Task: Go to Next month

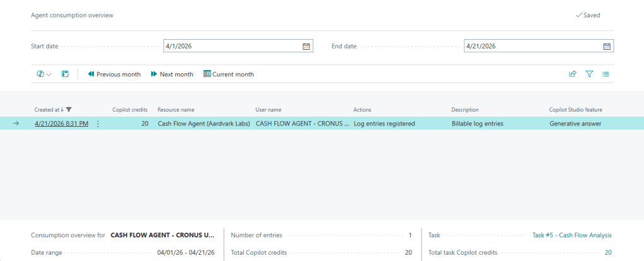Action: click(171, 74)
